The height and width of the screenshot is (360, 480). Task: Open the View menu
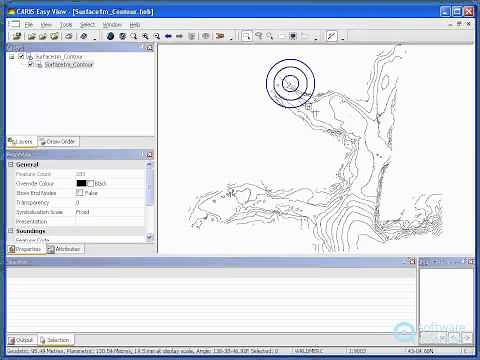(46, 25)
